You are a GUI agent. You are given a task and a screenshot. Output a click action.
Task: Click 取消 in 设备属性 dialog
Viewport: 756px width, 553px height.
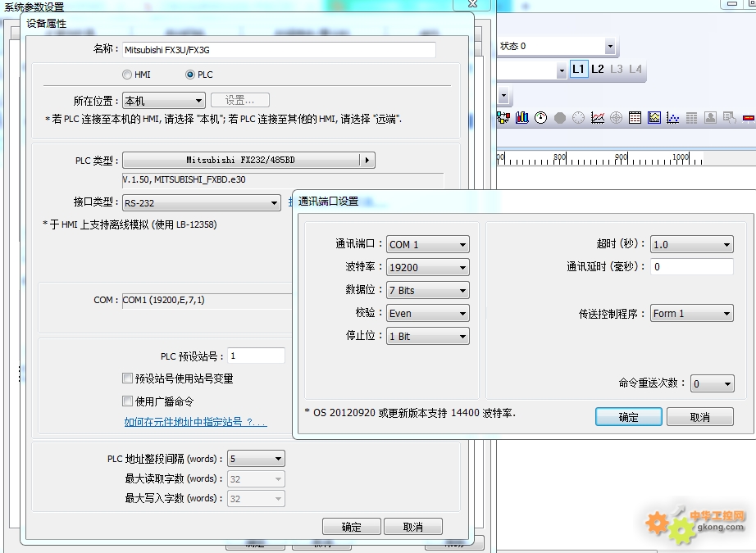click(412, 527)
